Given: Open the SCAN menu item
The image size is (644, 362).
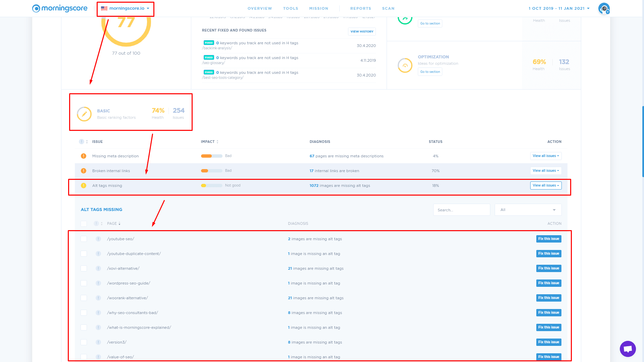Looking at the screenshot, I should coord(388,8).
